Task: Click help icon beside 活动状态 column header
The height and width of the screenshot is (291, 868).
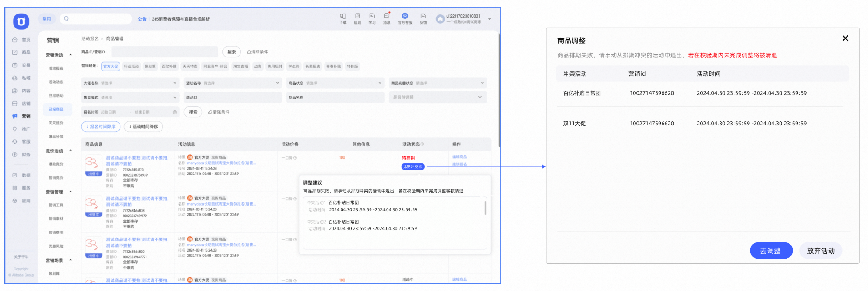Action: (422, 144)
